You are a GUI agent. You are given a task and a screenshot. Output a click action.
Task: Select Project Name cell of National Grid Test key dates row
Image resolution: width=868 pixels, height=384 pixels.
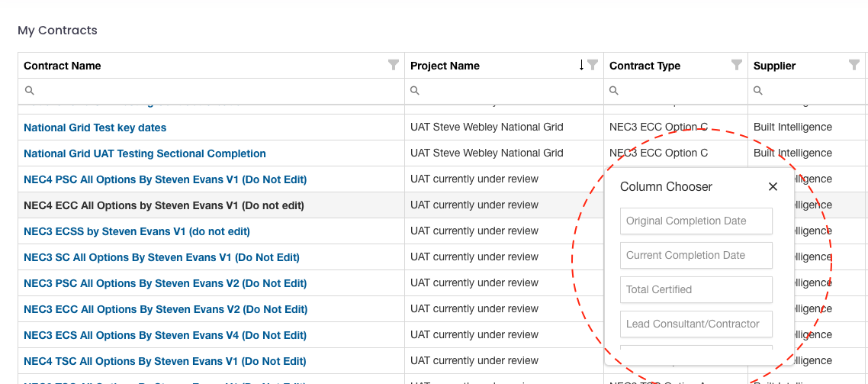504,127
